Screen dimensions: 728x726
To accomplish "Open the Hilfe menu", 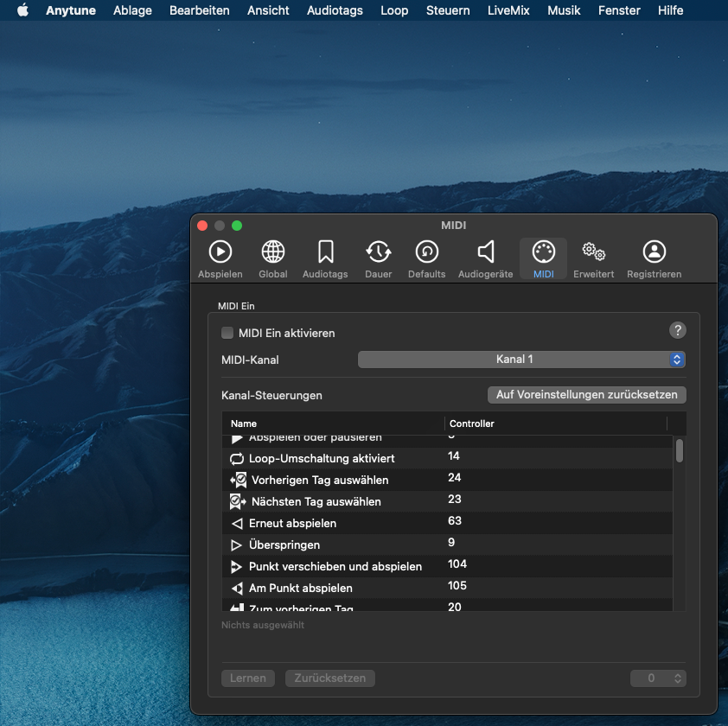I will click(x=670, y=10).
